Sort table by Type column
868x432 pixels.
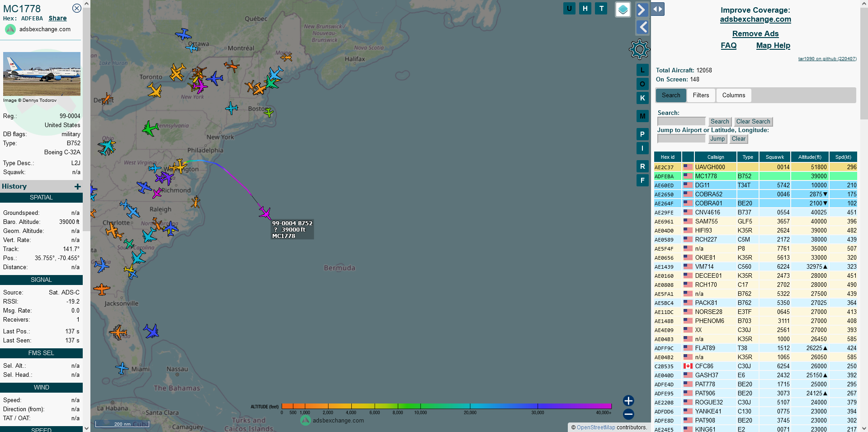click(x=748, y=157)
